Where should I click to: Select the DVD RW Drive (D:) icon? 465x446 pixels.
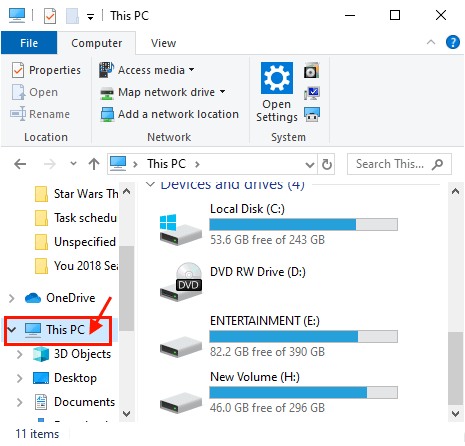181,282
